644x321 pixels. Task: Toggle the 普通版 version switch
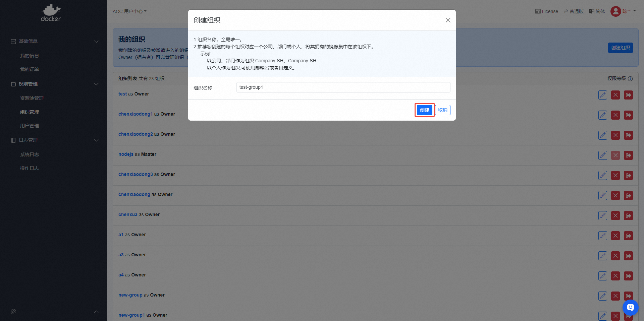click(574, 11)
